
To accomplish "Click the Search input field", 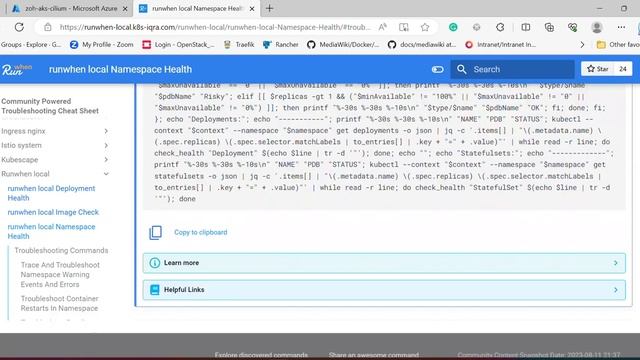I will (x=513, y=69).
